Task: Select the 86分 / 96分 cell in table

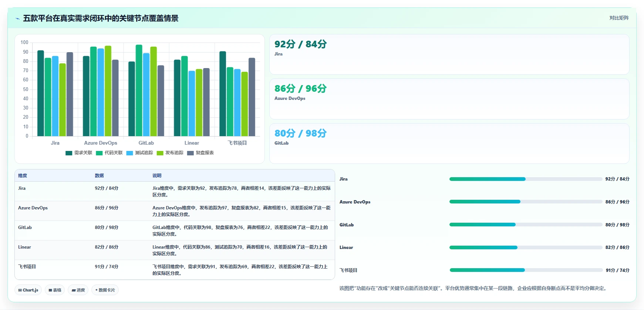Action: pyautogui.click(x=107, y=208)
